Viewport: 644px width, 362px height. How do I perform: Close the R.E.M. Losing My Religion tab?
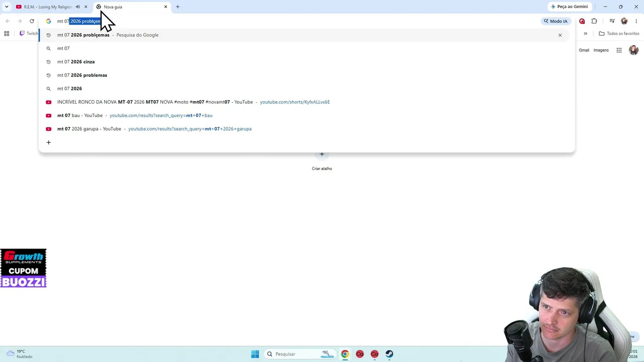pos(86,7)
